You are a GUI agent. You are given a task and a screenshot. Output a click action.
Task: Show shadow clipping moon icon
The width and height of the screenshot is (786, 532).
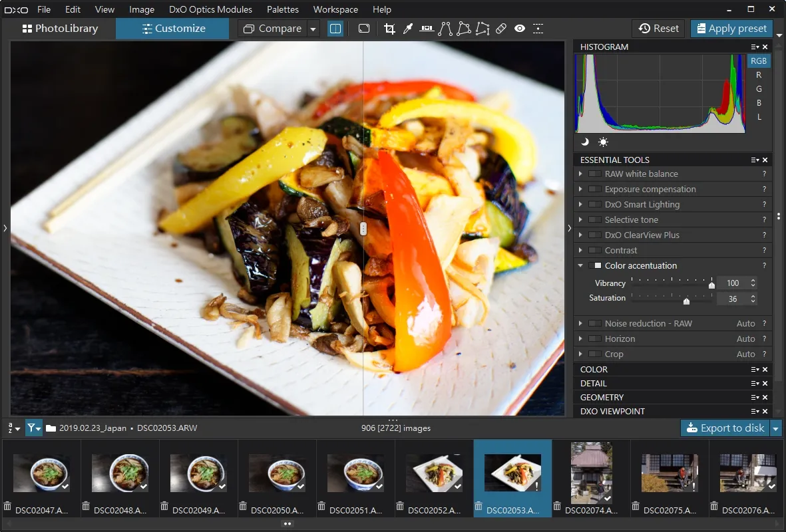[585, 142]
